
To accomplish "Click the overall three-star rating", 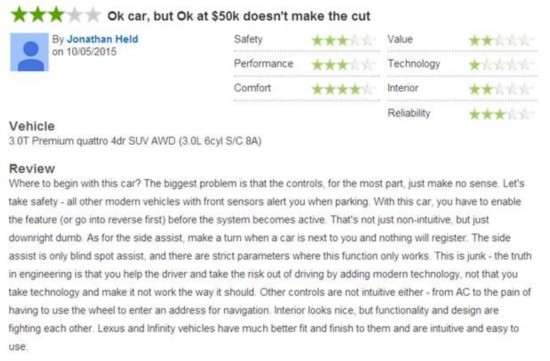I will click(x=56, y=15).
